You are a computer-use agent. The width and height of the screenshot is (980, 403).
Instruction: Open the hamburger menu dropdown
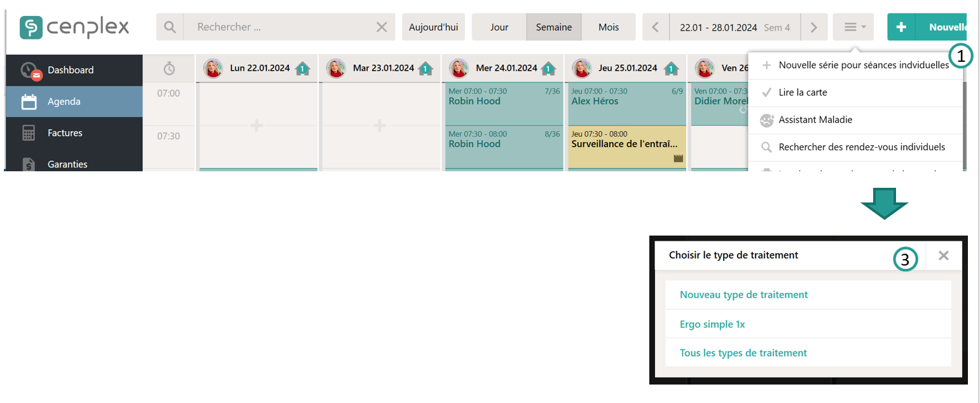(x=853, y=27)
